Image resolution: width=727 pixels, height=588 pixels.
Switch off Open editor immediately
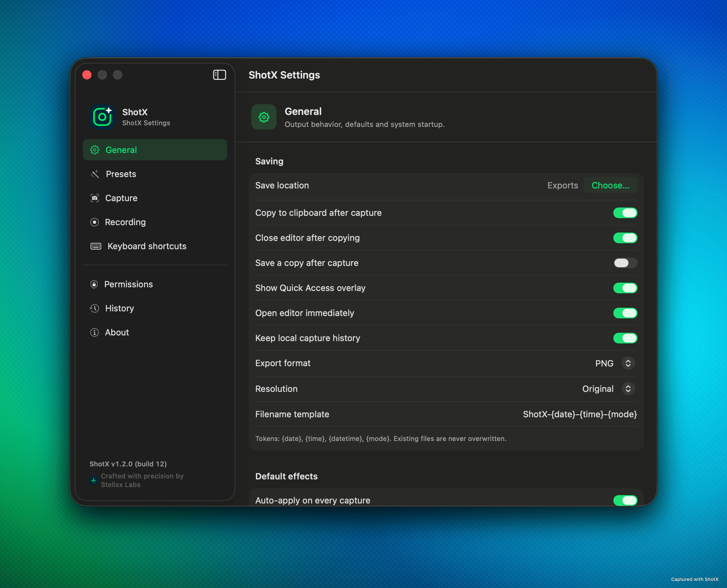coord(625,313)
